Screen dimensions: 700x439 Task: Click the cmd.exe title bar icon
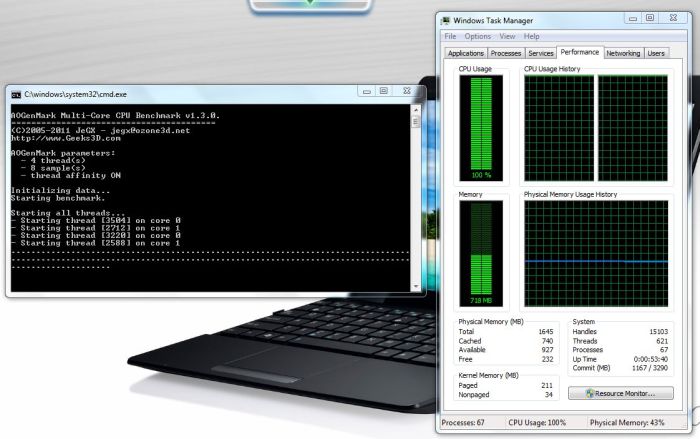16,95
